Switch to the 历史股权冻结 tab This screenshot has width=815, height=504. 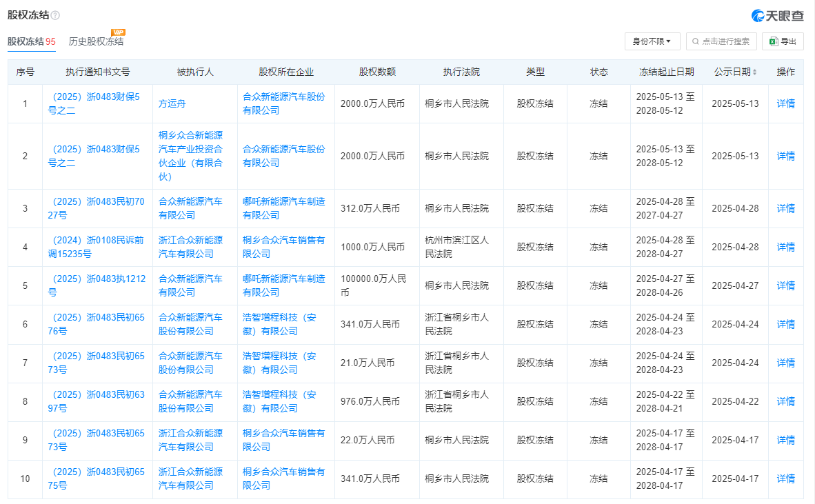[x=96, y=41]
